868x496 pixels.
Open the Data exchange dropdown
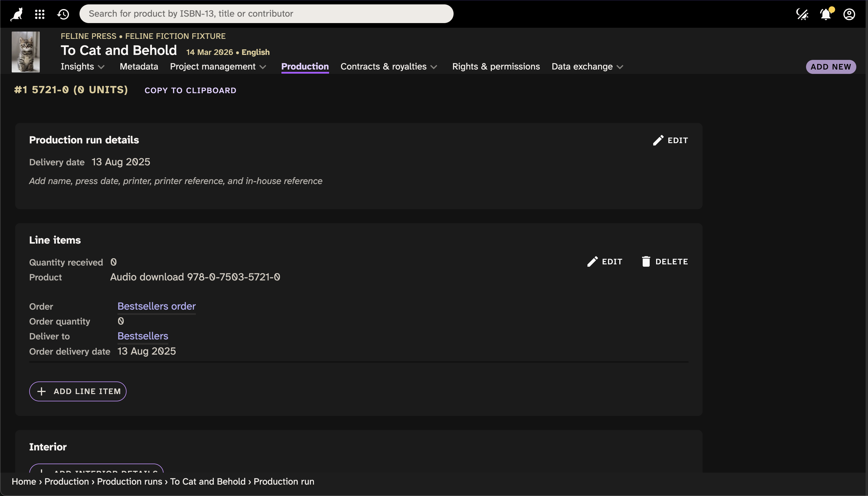(x=587, y=67)
